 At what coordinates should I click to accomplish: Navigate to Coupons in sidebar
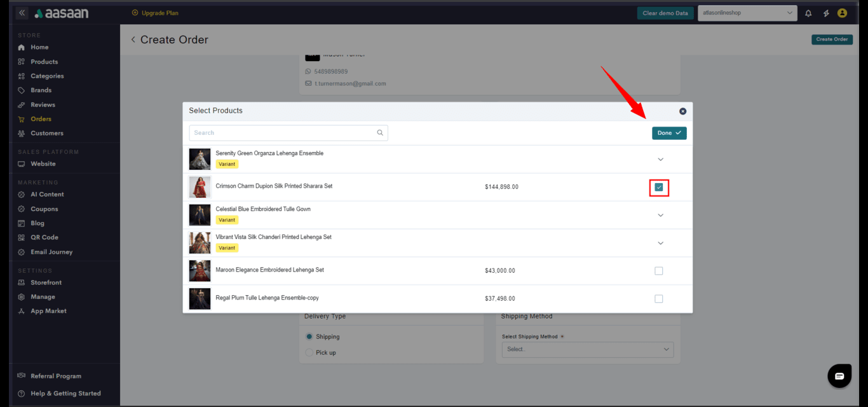pyautogui.click(x=44, y=209)
